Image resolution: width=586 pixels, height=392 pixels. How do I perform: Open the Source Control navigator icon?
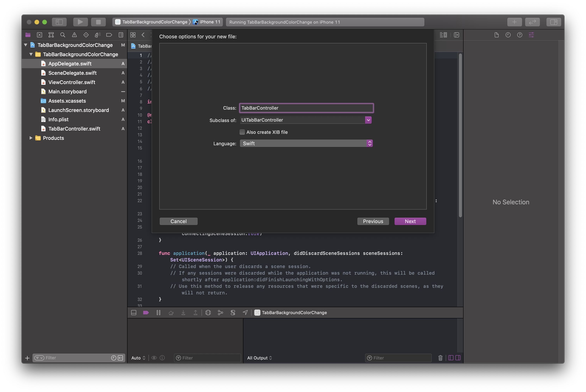40,35
